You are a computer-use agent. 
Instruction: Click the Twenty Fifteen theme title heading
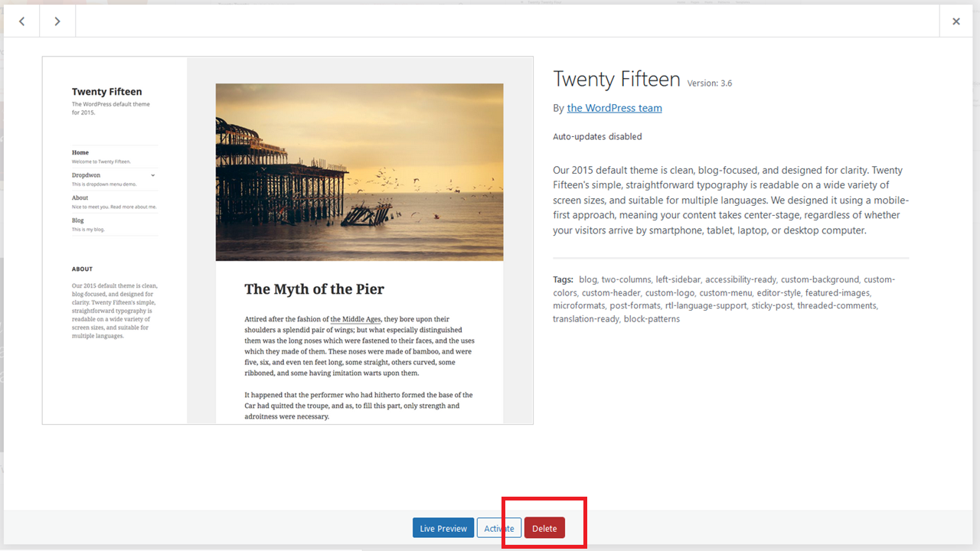(x=616, y=80)
